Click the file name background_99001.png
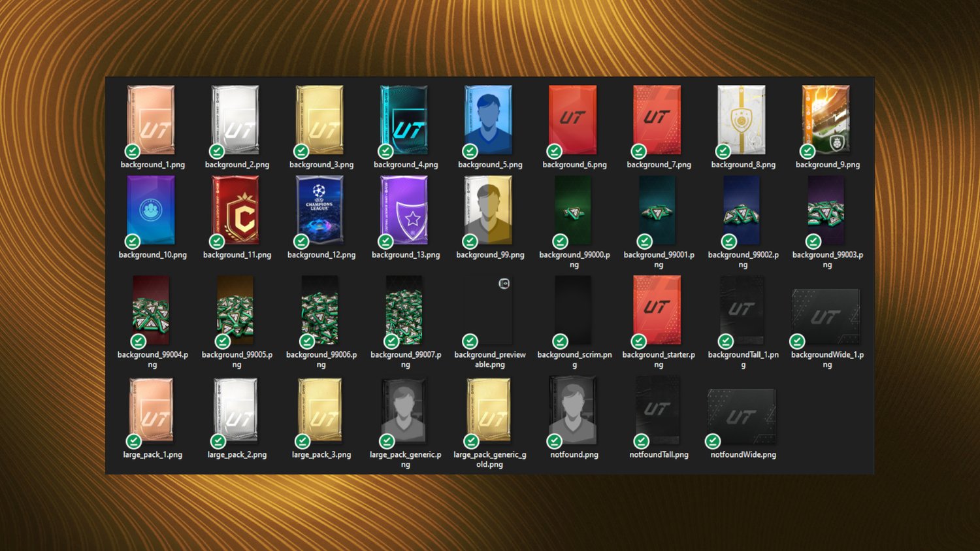Image resolution: width=980 pixels, height=551 pixels. click(x=659, y=259)
